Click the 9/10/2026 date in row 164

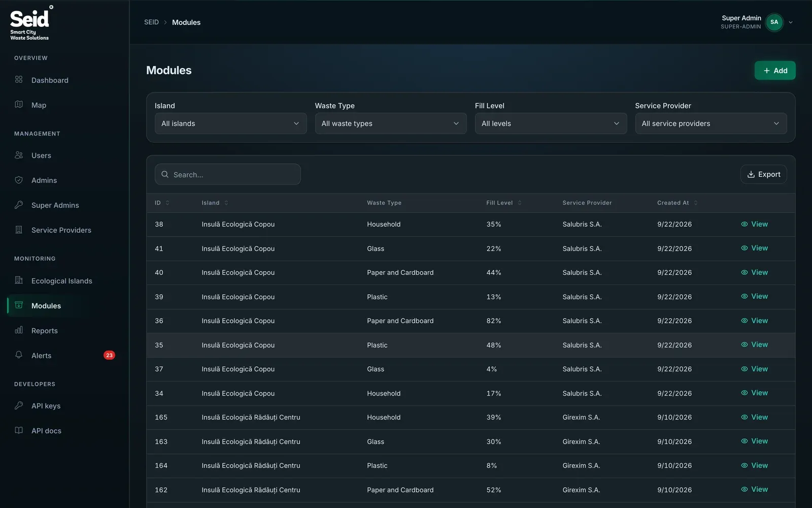[674, 466]
